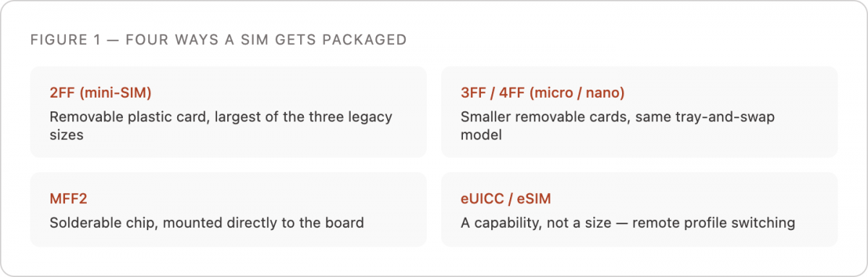Click the phrase 'remote profile switching'
The image size is (868, 277).
714,223
